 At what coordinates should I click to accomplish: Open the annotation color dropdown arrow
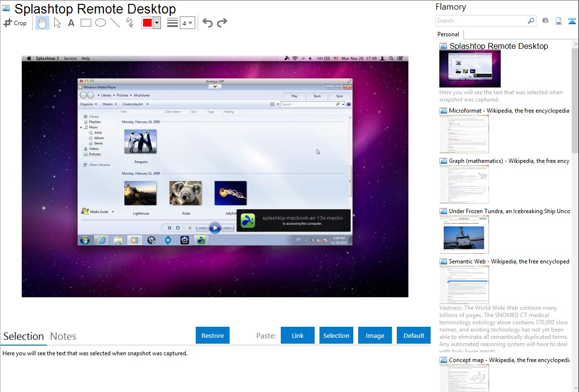tap(157, 23)
